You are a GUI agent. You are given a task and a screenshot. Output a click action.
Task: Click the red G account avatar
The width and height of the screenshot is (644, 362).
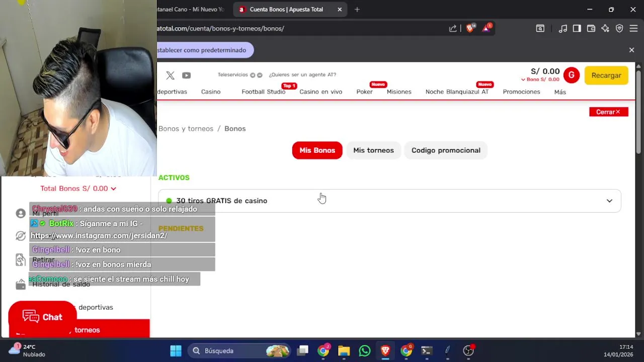[x=571, y=75]
